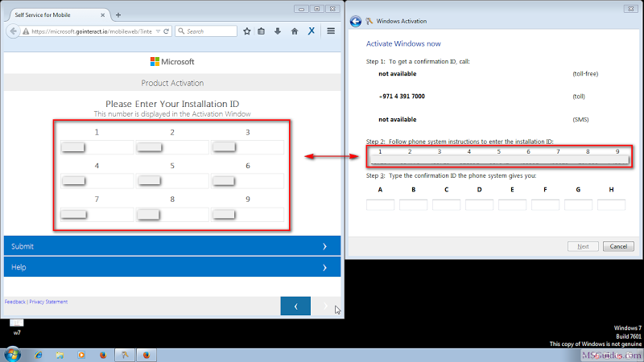Click the blue previous page arrow button
Viewport: 644px width, 362px height.
(x=295, y=306)
